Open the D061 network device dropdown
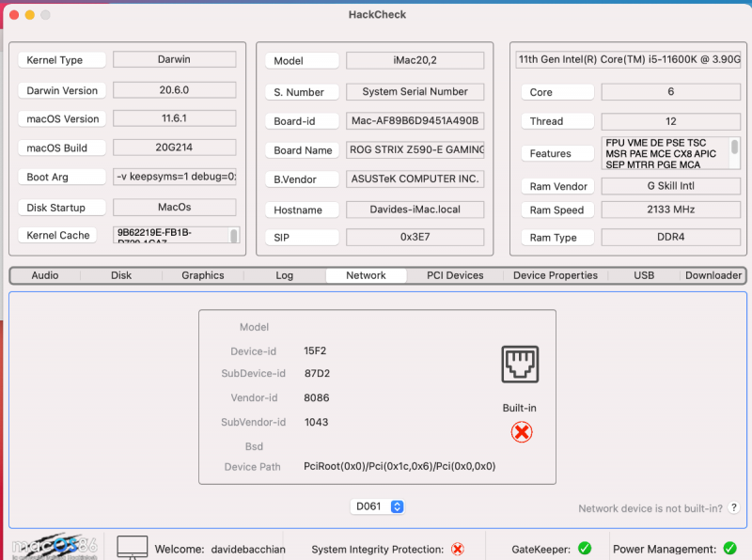 378,506
